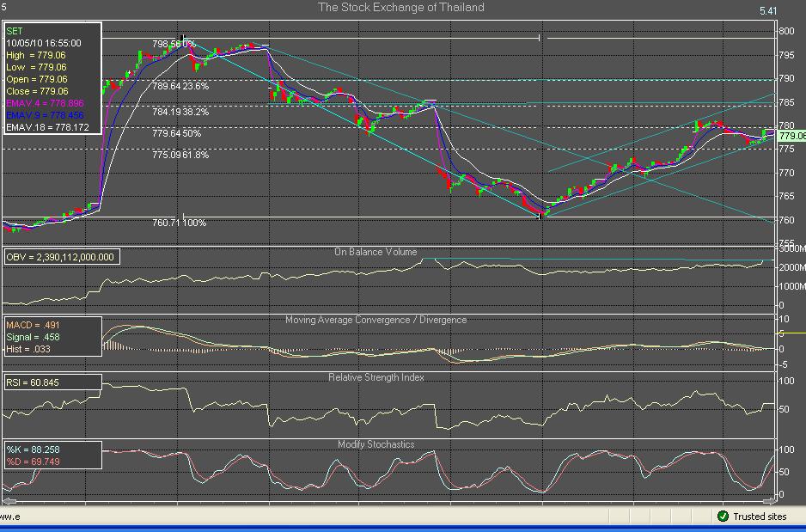Click the "Moving Average Convergence / Divergence" title
This screenshot has width=806, height=532.
(x=376, y=320)
